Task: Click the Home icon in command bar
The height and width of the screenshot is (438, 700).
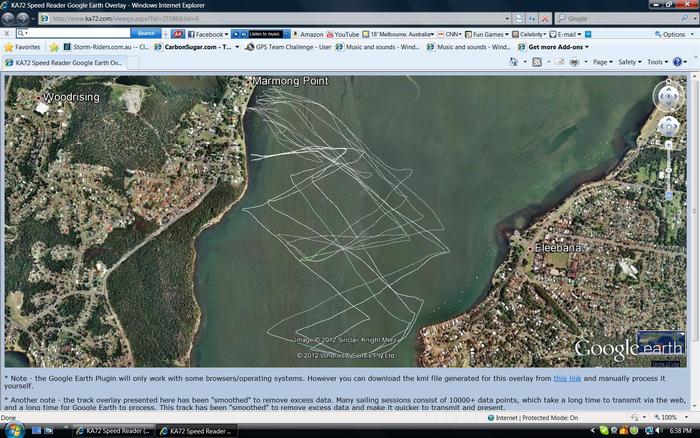Action: pos(514,62)
